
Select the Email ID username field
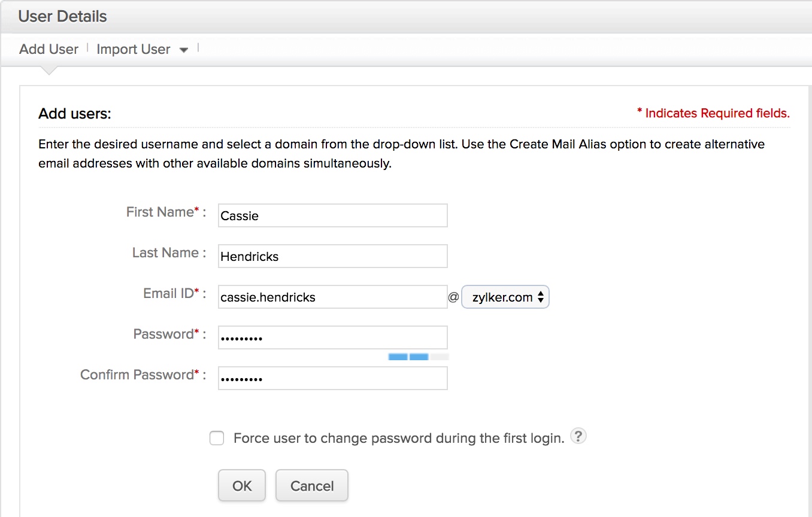pyautogui.click(x=332, y=297)
